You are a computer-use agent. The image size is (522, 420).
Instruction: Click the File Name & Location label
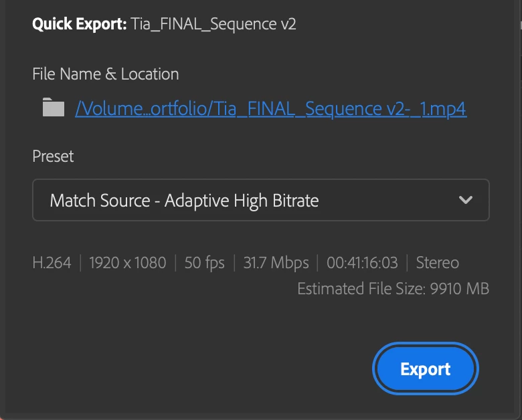[106, 74]
